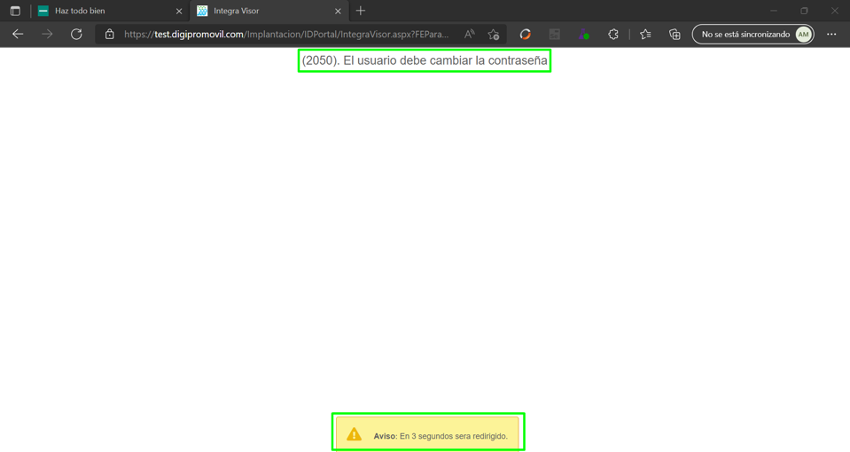Screen dimensions: 850x452
Task: Open the Read Aloud feature
Action: point(469,34)
